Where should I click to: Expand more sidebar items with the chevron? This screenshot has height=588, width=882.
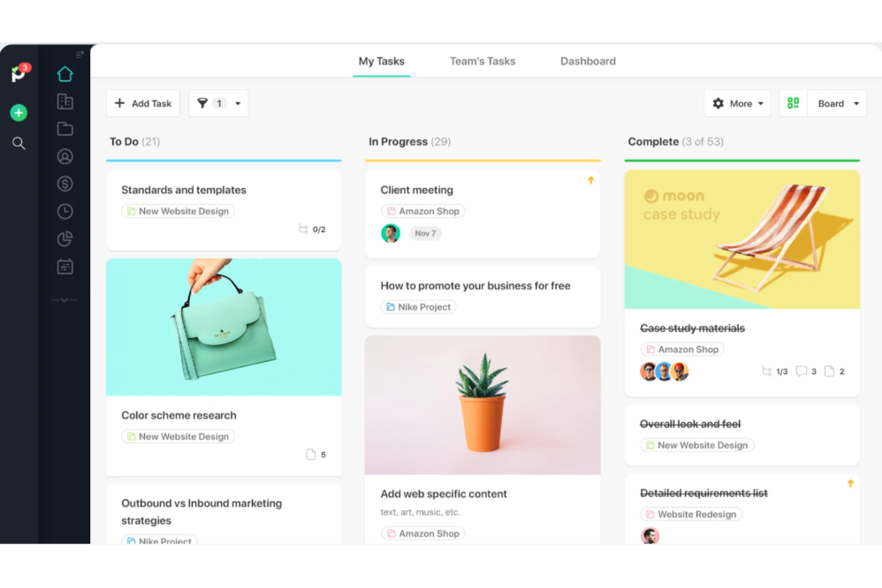pos(64,300)
